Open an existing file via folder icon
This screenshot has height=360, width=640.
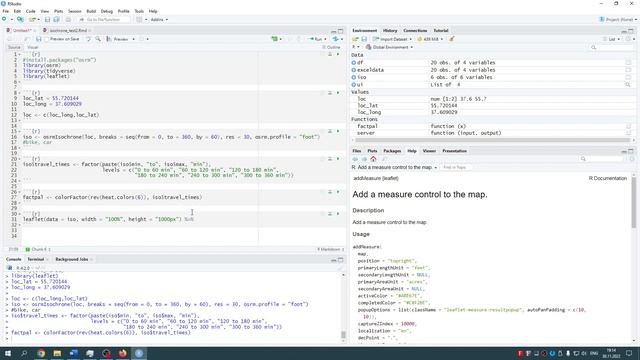point(32,19)
